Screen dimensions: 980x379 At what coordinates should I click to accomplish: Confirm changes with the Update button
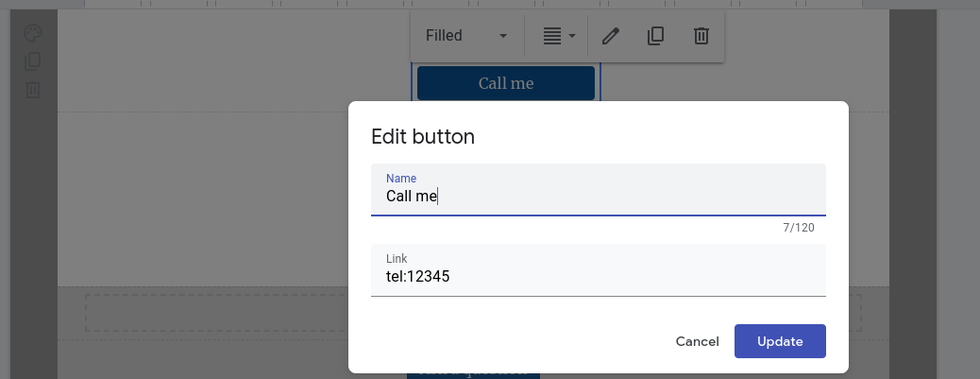coord(780,341)
